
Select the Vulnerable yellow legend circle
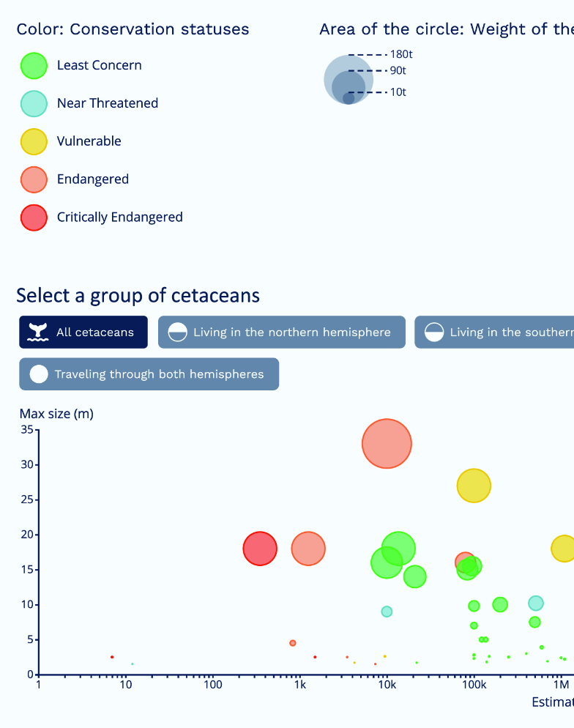point(34,141)
